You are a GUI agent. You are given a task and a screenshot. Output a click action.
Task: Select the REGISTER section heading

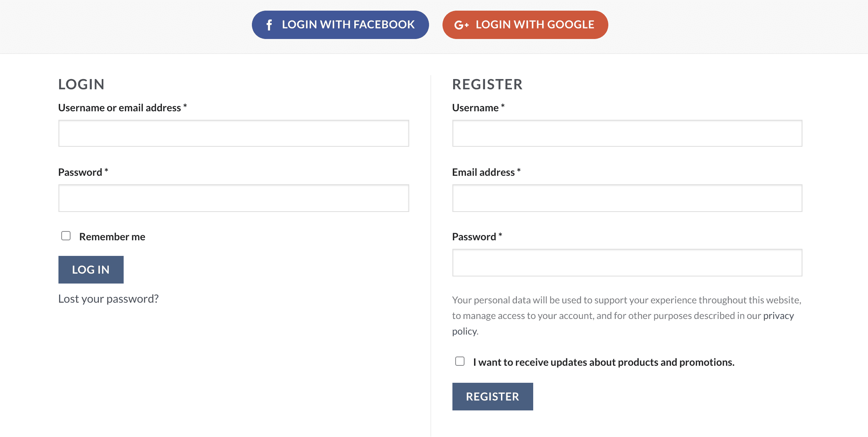pos(487,84)
